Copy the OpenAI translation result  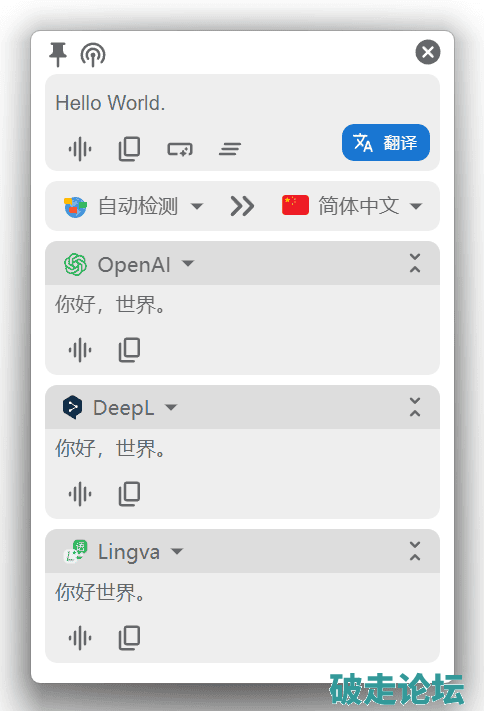tap(129, 350)
